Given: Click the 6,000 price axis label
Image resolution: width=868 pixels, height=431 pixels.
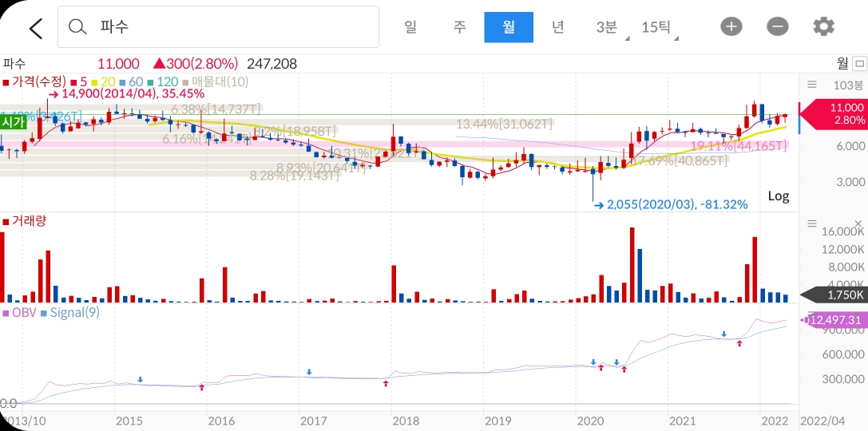Looking at the screenshot, I should [850, 146].
